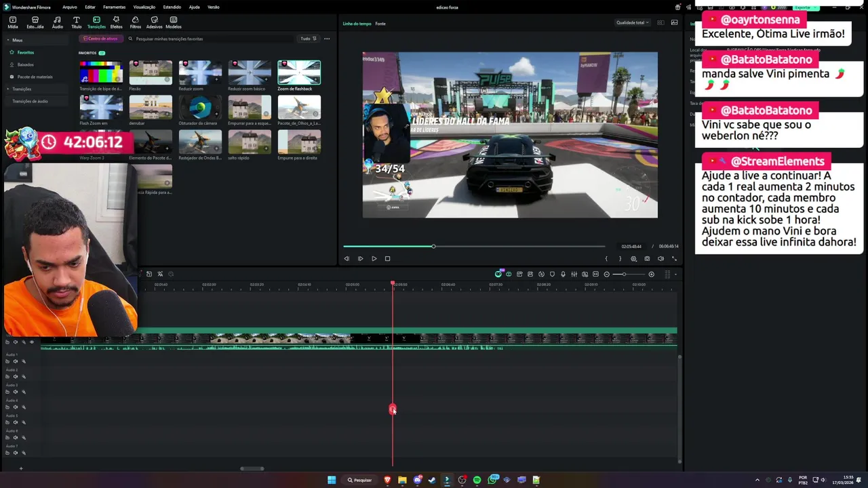Screen dimensions: 868x488
Task: Click the marker shield icon in timeline toolbar
Action: (552, 274)
